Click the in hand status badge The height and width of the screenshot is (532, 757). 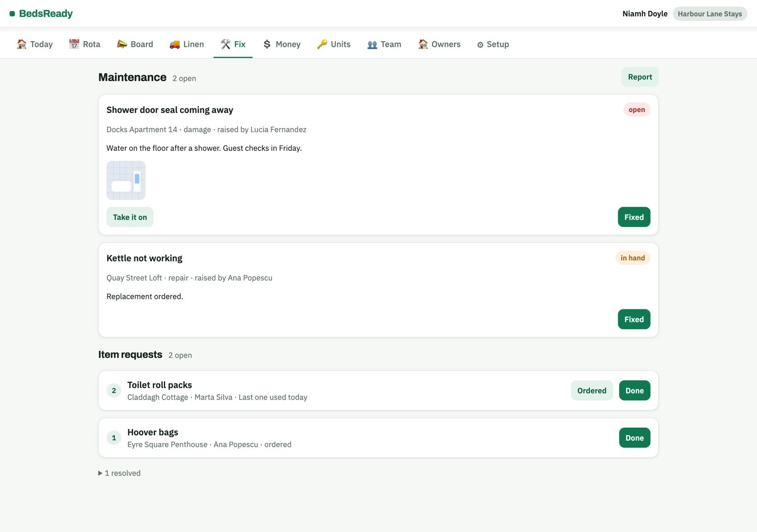[633, 258]
